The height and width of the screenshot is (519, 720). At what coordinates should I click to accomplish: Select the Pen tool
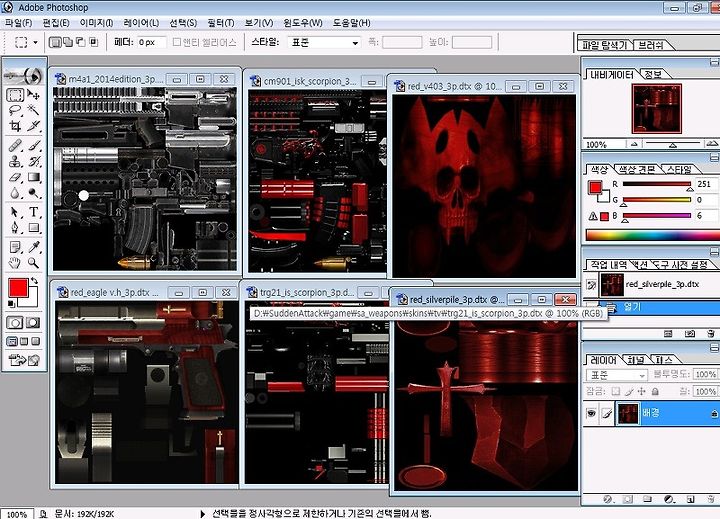click(x=15, y=228)
